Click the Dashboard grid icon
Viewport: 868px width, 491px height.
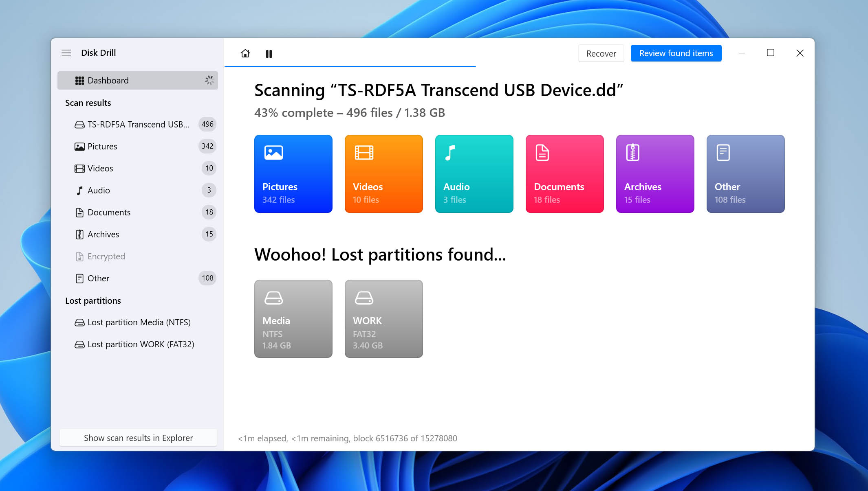pos(79,81)
